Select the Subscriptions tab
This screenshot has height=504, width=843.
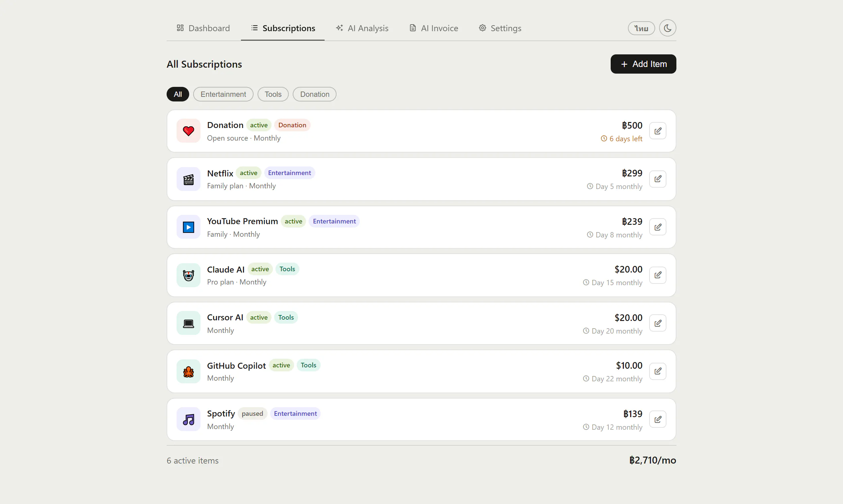point(283,28)
